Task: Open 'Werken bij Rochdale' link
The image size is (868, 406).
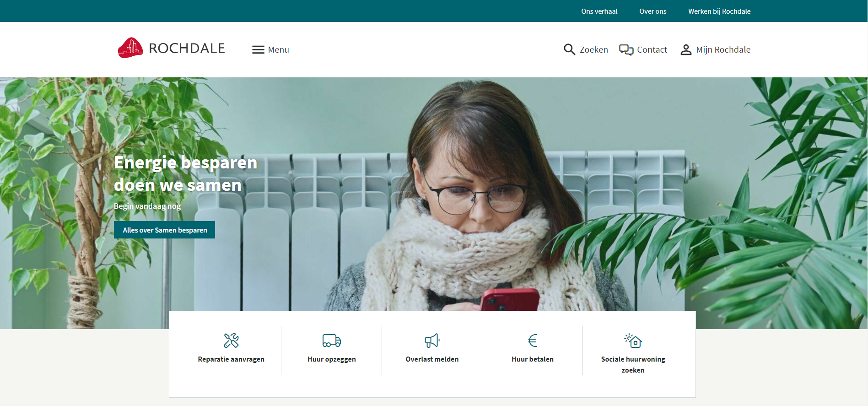Action: (x=719, y=11)
